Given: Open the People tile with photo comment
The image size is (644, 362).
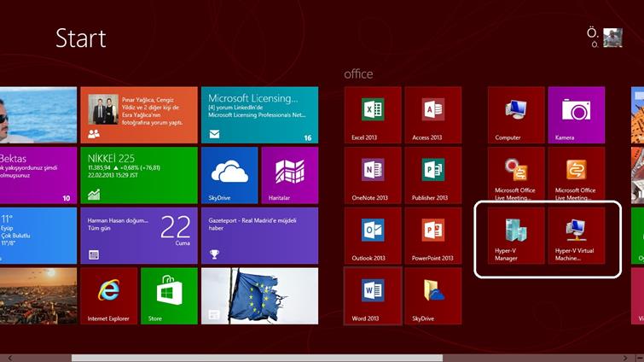Looking at the screenshot, I should tap(139, 115).
